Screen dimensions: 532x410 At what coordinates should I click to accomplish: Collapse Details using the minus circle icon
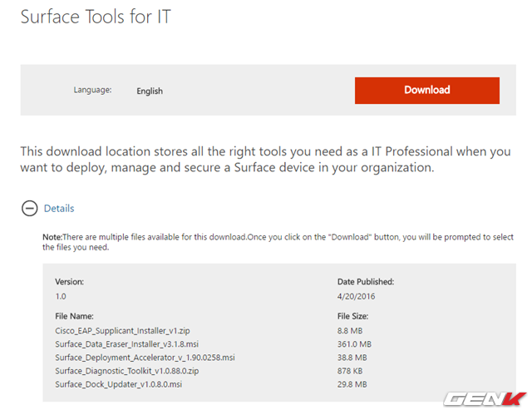tap(29, 209)
